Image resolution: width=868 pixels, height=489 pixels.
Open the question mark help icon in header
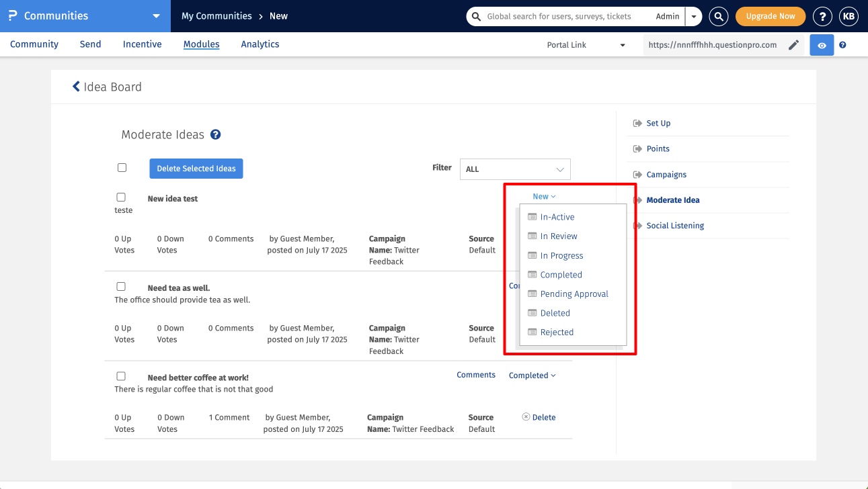822,16
